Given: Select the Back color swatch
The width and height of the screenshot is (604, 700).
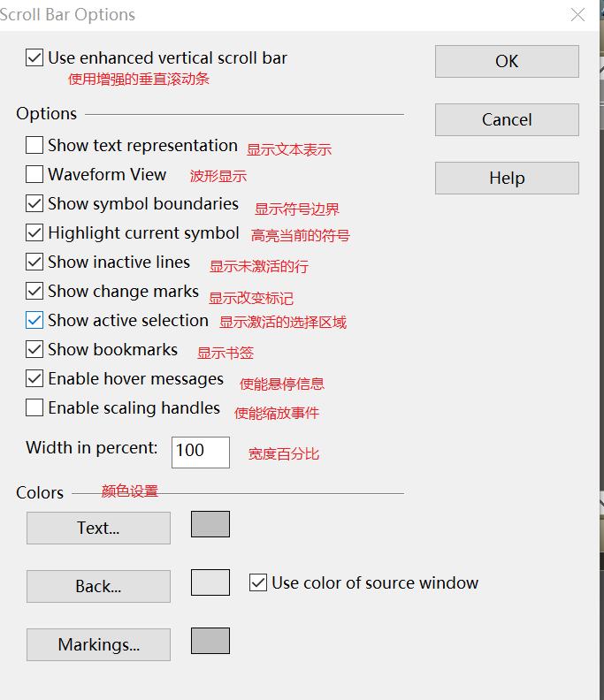Looking at the screenshot, I should point(210,582).
